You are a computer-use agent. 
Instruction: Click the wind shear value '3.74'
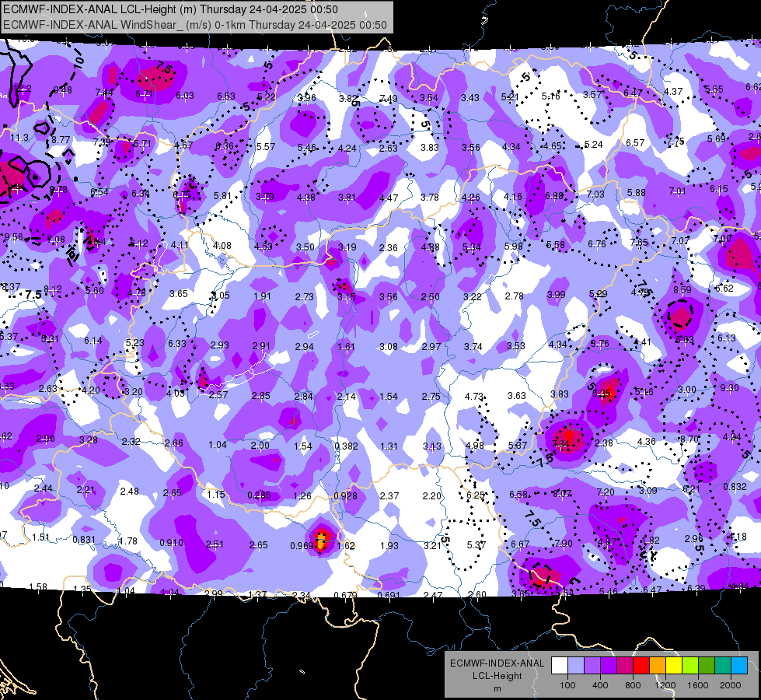(473, 347)
